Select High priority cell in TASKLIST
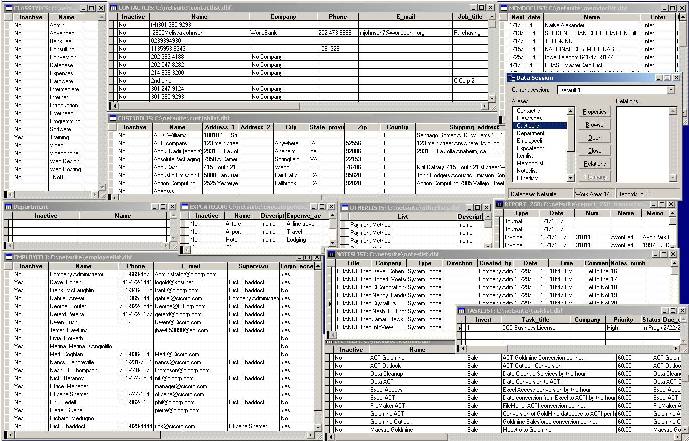The height and width of the screenshot is (441, 689). [x=623, y=328]
